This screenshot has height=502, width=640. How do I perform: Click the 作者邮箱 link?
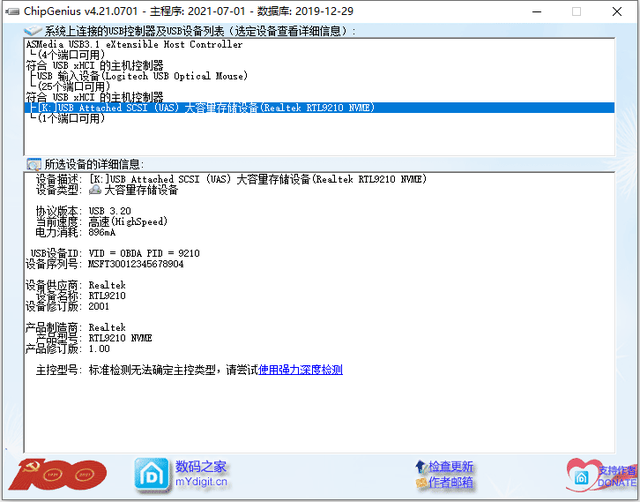tap(451, 483)
